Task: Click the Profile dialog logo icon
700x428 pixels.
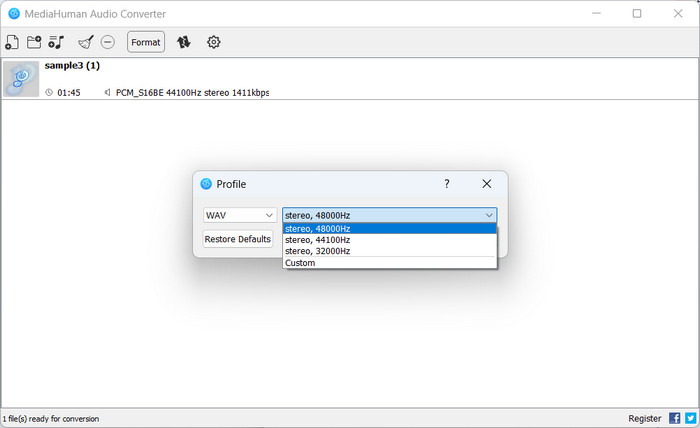Action: [206, 184]
